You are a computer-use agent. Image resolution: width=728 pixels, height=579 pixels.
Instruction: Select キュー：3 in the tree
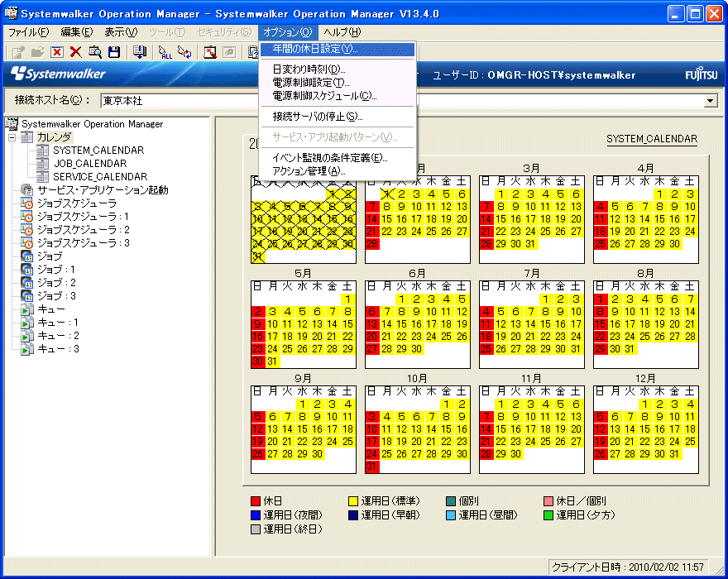point(58,349)
